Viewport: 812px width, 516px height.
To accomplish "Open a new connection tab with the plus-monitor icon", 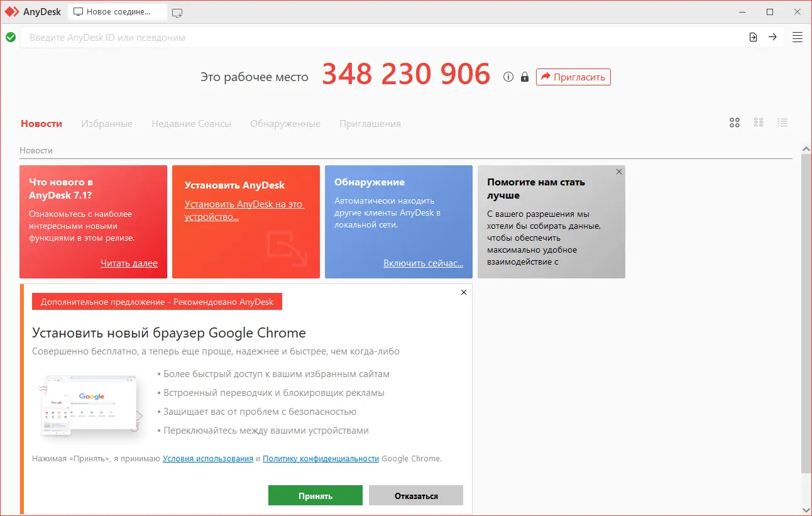I will [x=177, y=11].
